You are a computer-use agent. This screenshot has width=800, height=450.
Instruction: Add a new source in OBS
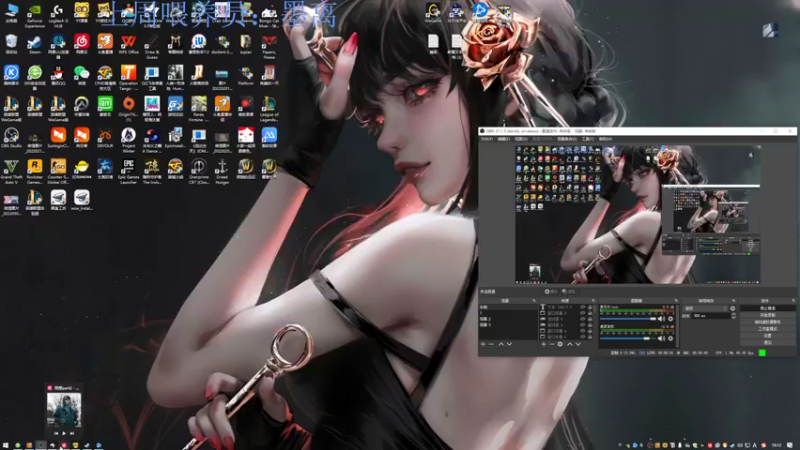click(544, 344)
